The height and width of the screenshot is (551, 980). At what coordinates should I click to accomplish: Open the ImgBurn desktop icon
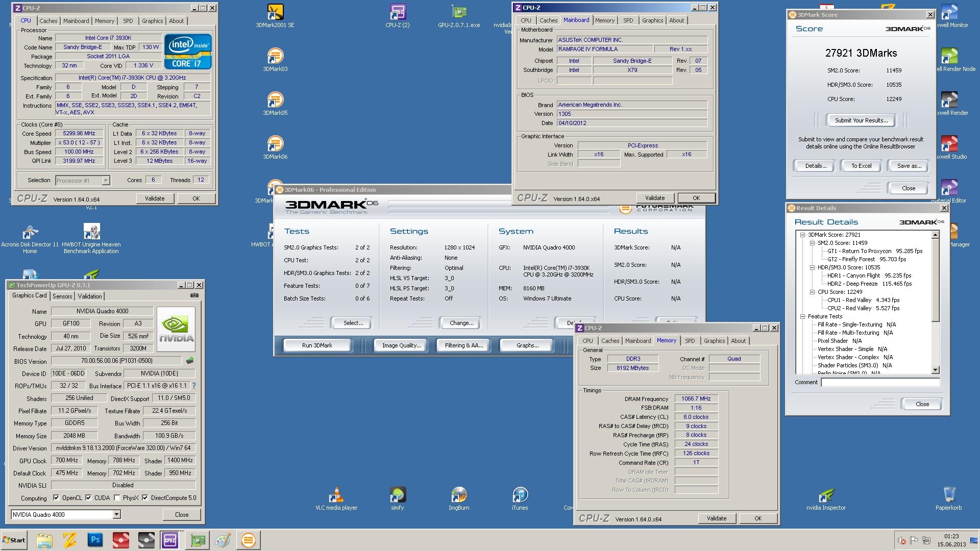coord(459,498)
